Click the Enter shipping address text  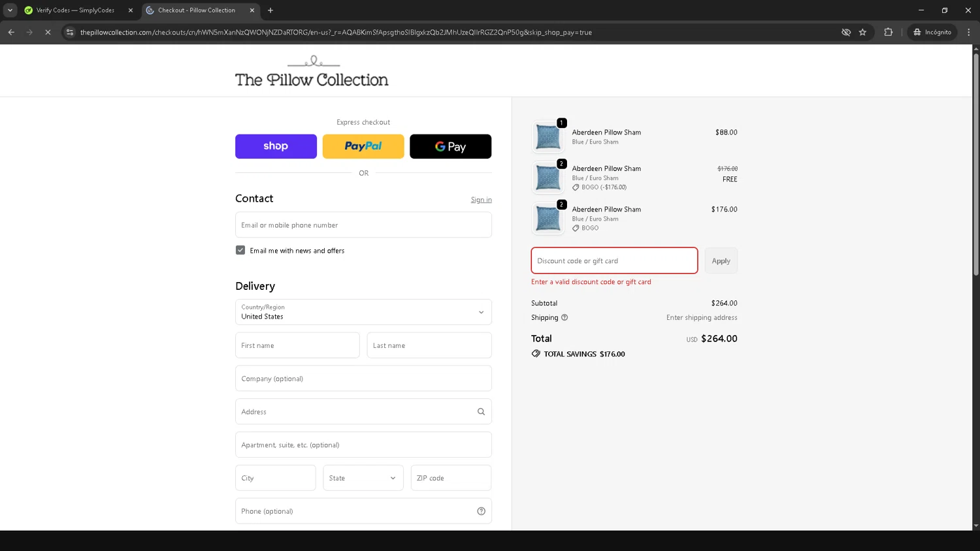702,318
